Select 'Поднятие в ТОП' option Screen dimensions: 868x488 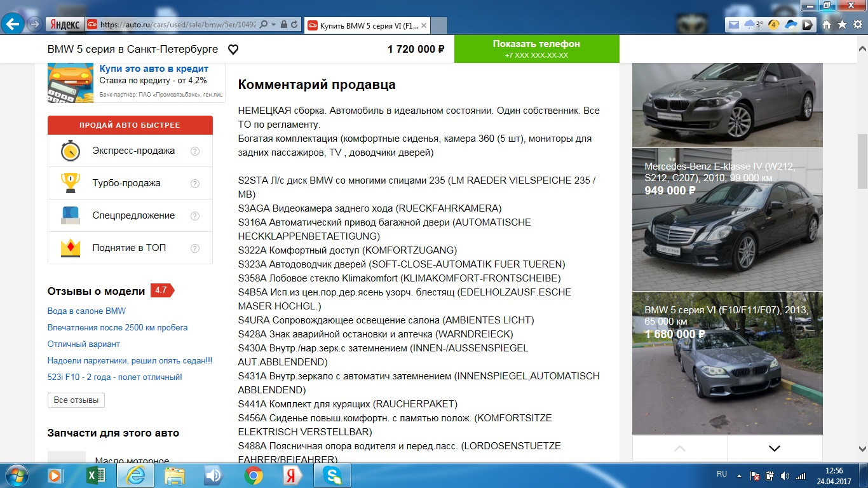[129, 248]
